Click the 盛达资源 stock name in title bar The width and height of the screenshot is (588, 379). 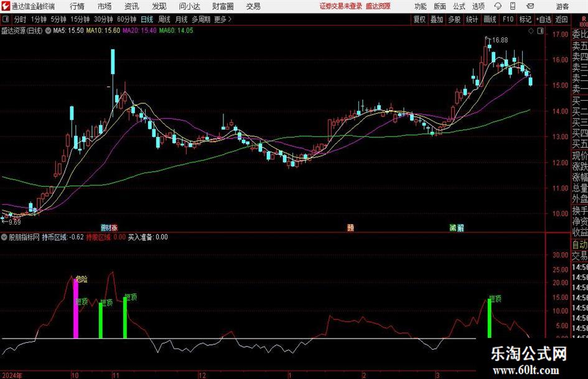click(378, 6)
